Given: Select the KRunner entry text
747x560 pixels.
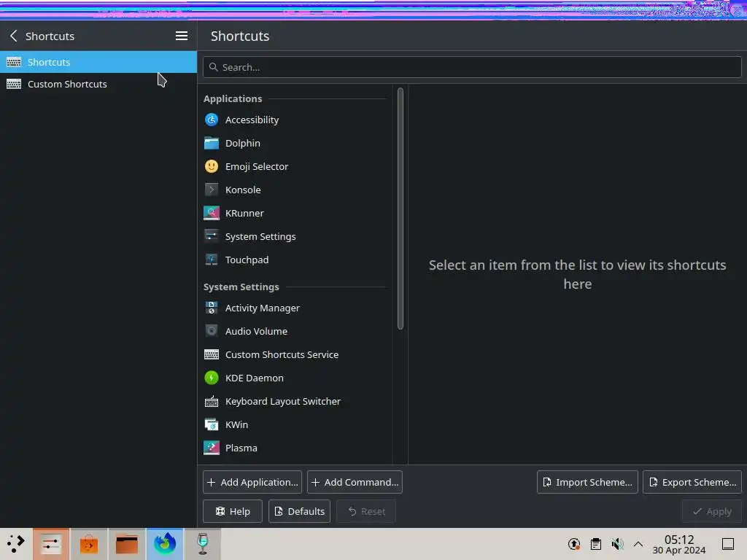Looking at the screenshot, I should point(244,214).
